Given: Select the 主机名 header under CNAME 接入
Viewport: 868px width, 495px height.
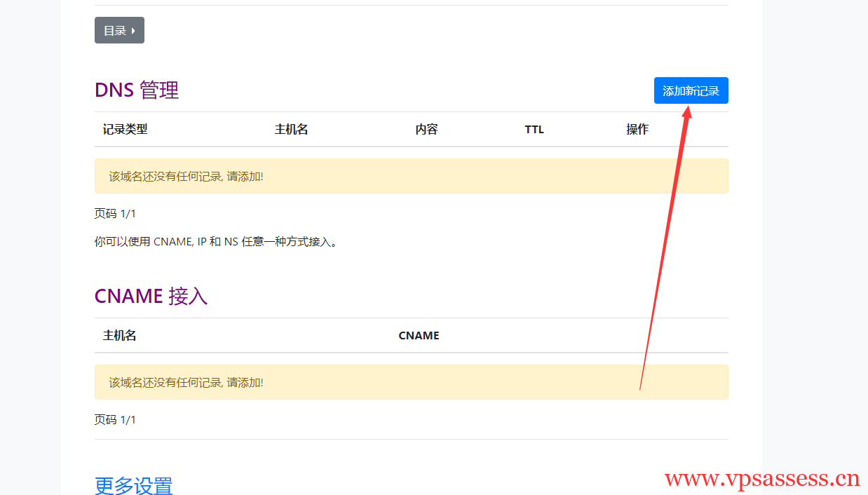Looking at the screenshot, I should [119, 335].
